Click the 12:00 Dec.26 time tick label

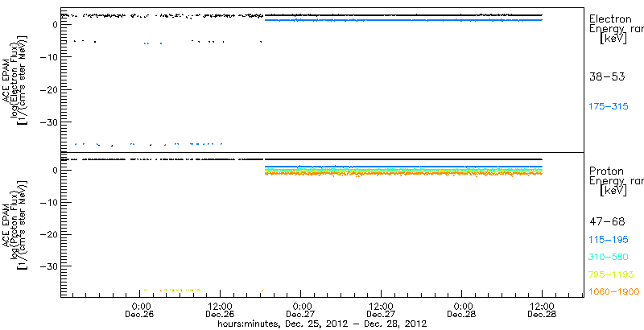[220, 311]
